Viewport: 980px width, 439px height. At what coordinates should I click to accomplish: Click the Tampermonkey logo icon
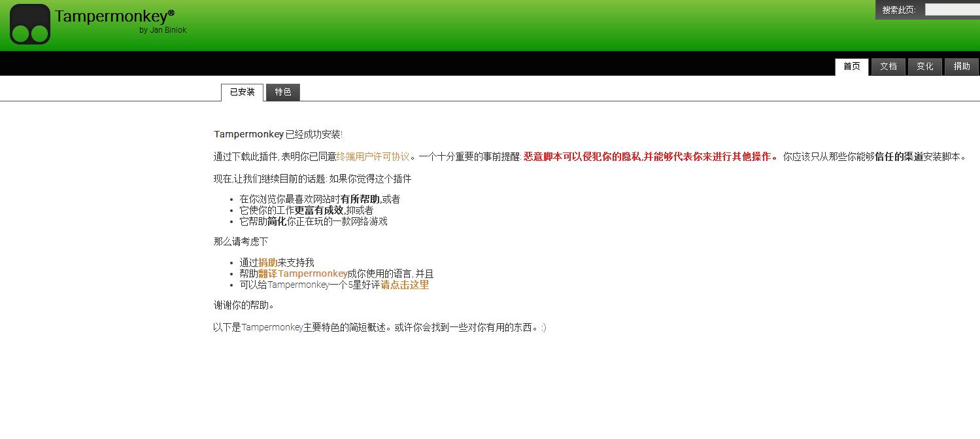click(30, 24)
